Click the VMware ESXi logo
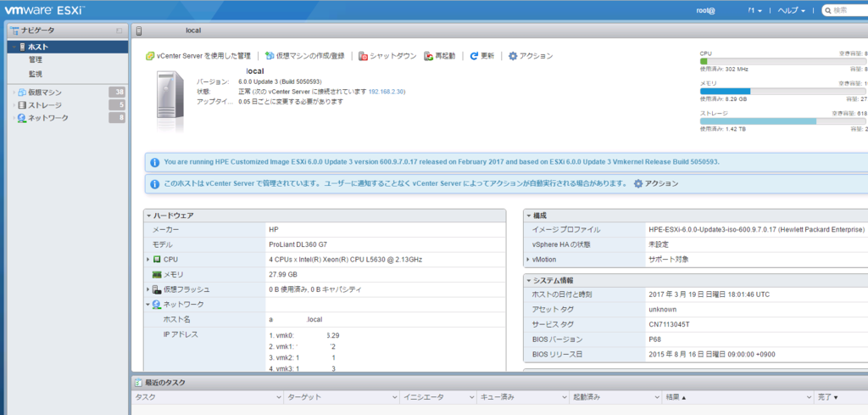The image size is (868, 415). [44, 10]
